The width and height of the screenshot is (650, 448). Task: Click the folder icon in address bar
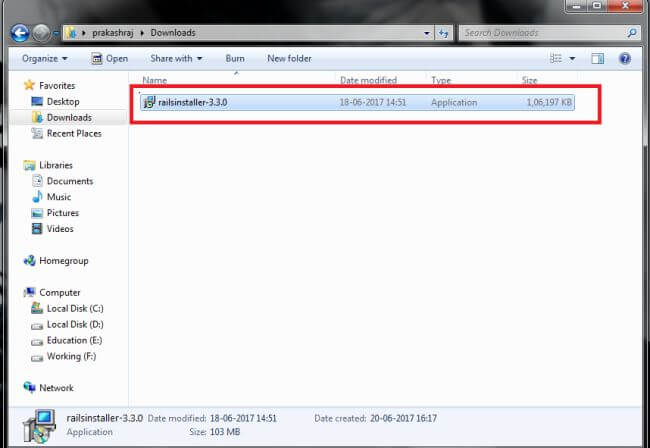(71, 33)
